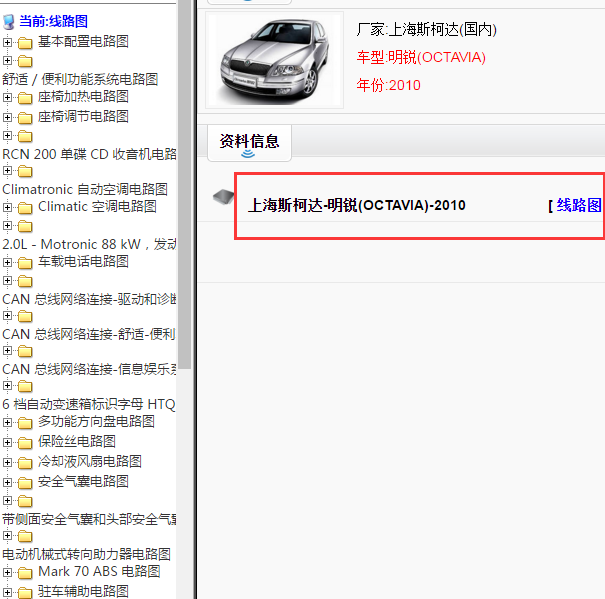This screenshot has height=599, width=605.
Task: Click folder icon above CAN 总线网络连接-舒适-便利
Action: 25,316
